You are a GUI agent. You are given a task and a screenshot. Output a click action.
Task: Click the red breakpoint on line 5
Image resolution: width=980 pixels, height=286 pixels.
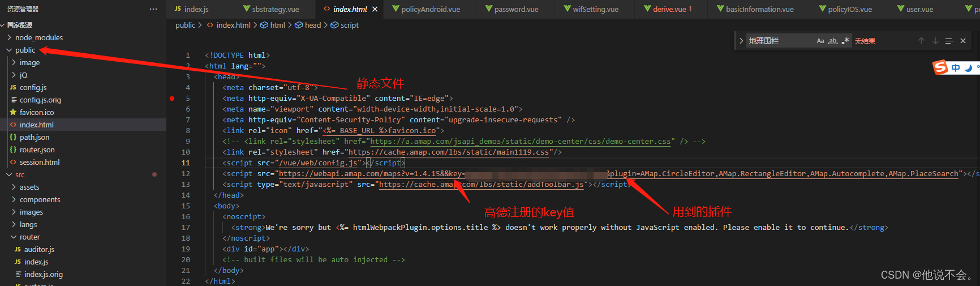point(172,99)
